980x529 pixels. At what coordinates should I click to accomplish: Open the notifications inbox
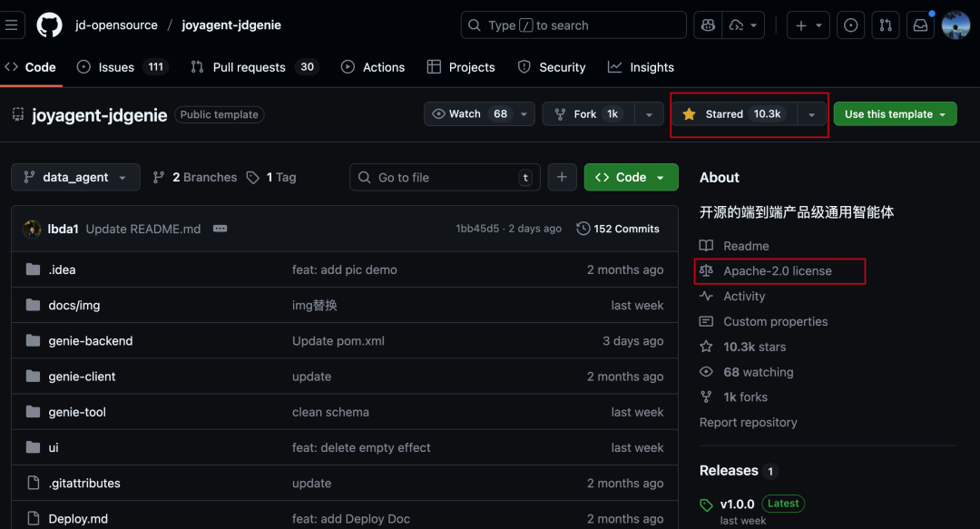[x=921, y=25]
